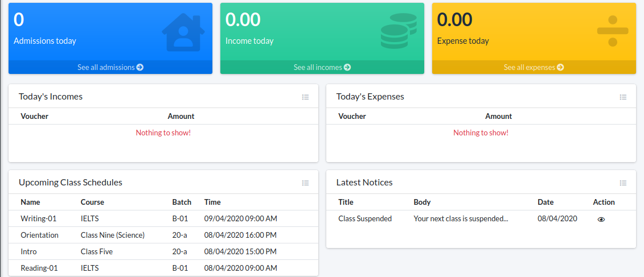The width and height of the screenshot is (644, 277).
Task: Click the Title column header in notices
Action: (x=346, y=202)
